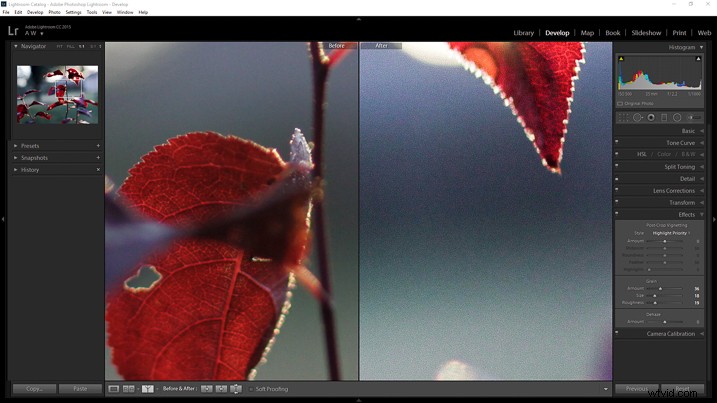Toggle Tone Curve panel on/off switch
The height and width of the screenshot is (403, 717).
617,141
